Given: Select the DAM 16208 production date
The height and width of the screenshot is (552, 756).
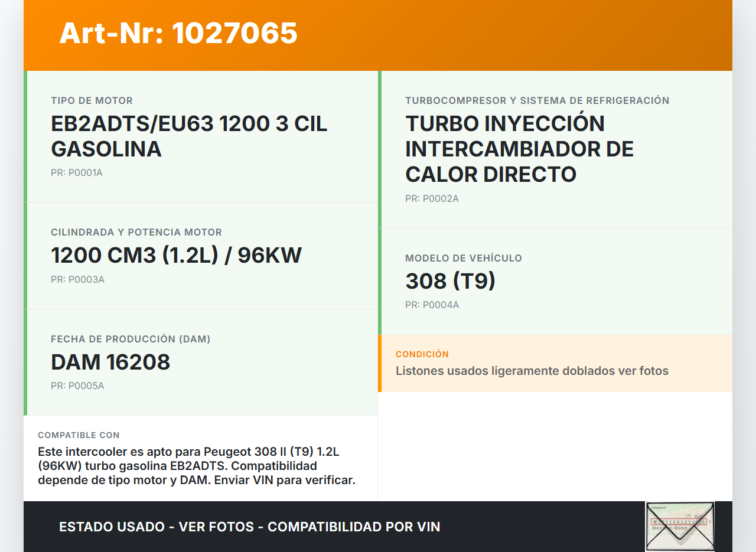Looking at the screenshot, I should pyautogui.click(x=110, y=362).
